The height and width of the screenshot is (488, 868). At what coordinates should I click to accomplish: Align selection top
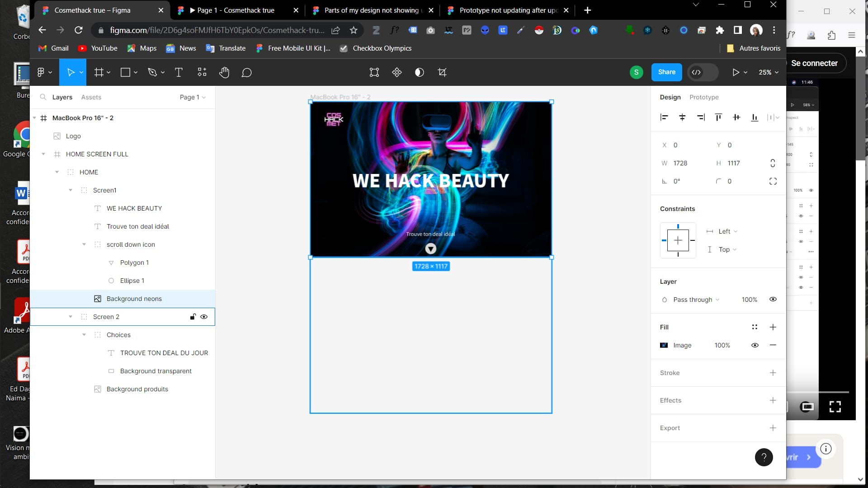pyautogui.click(x=718, y=117)
